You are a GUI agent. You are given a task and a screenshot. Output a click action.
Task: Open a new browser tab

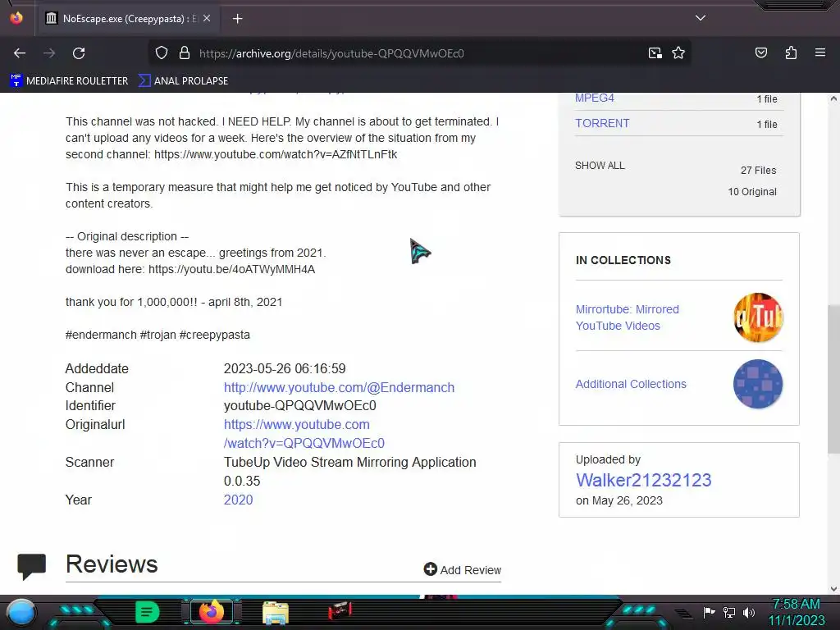(x=237, y=19)
